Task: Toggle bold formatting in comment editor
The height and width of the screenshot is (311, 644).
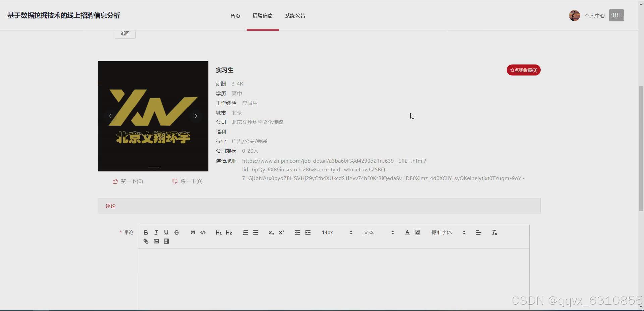Action: 146,232
